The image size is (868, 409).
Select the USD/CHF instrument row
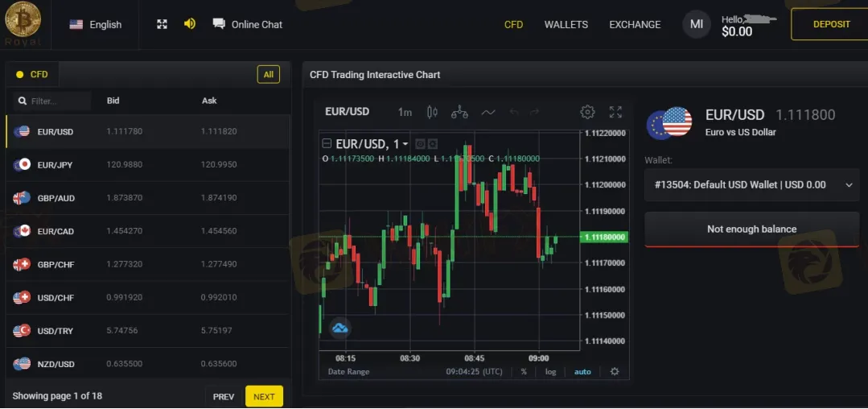pyautogui.click(x=148, y=298)
